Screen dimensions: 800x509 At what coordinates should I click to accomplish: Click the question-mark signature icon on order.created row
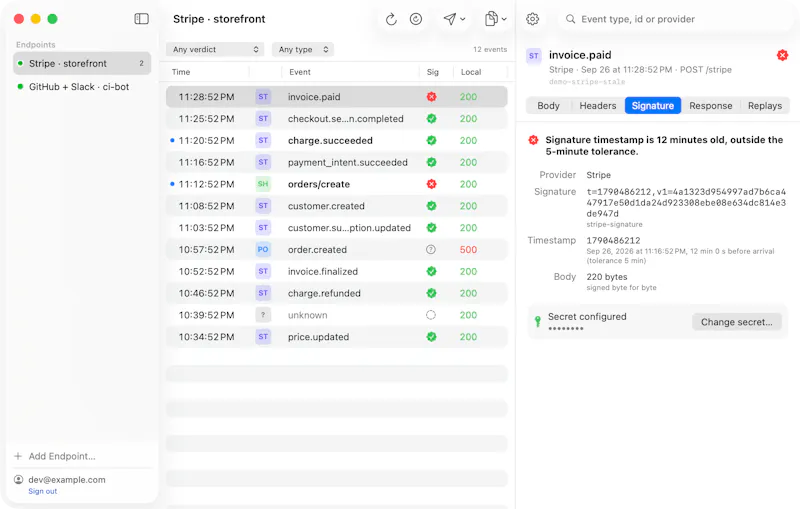(431, 249)
